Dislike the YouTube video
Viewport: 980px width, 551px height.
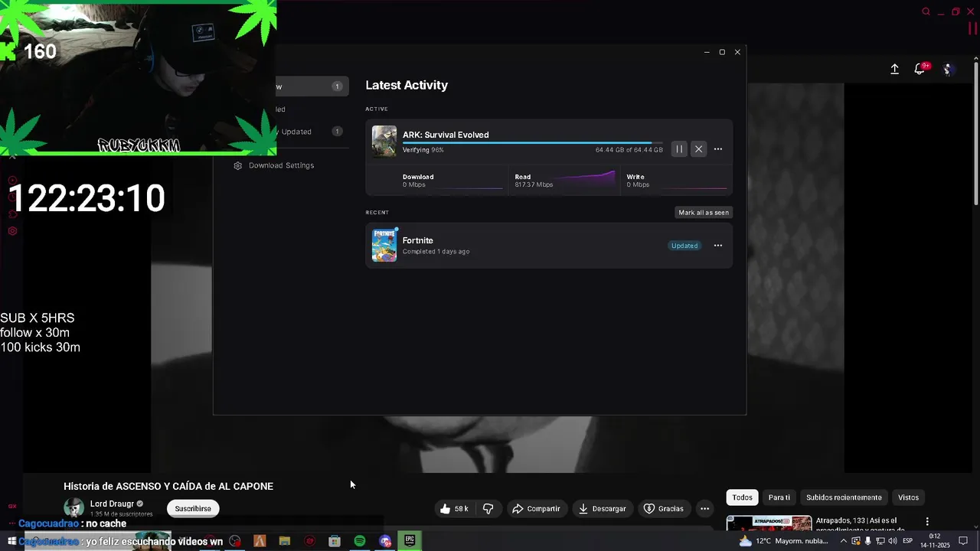click(x=488, y=509)
